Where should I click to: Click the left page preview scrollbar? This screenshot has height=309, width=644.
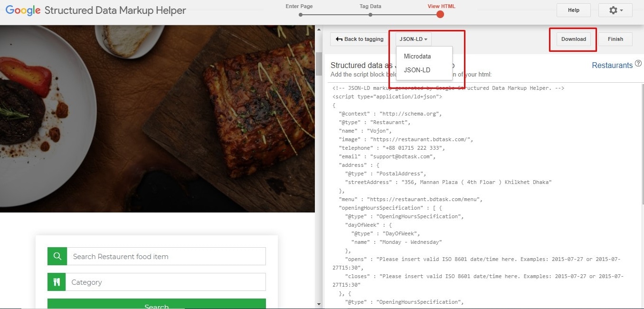[x=319, y=64]
